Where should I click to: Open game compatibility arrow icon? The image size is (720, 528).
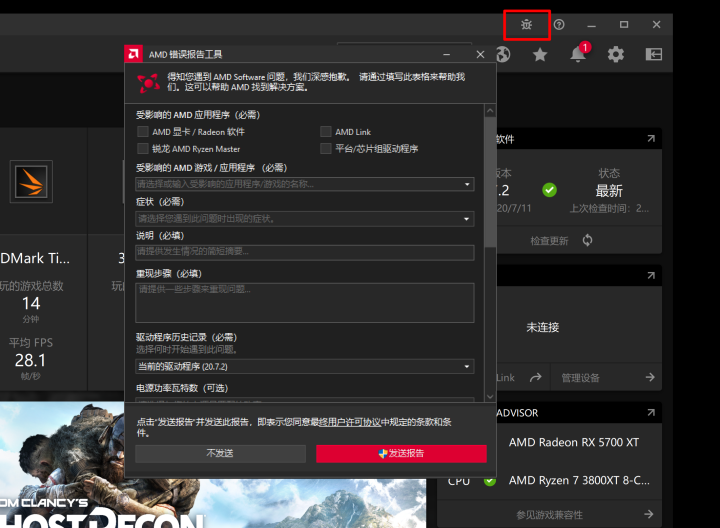coord(649,514)
